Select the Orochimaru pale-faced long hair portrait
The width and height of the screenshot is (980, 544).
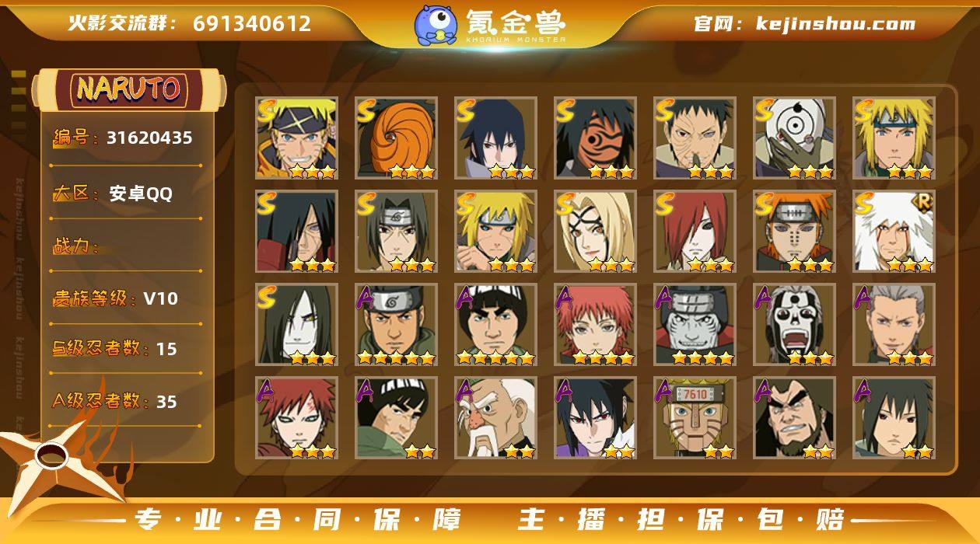click(296, 325)
